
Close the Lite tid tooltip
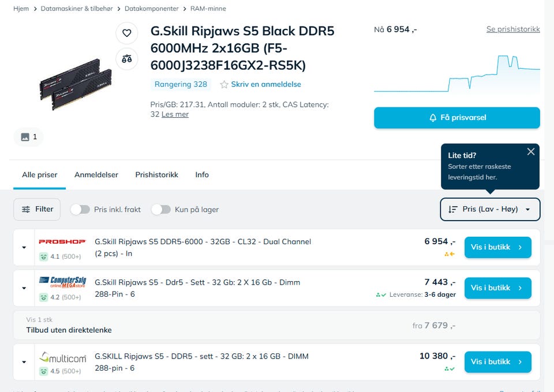[x=531, y=152]
